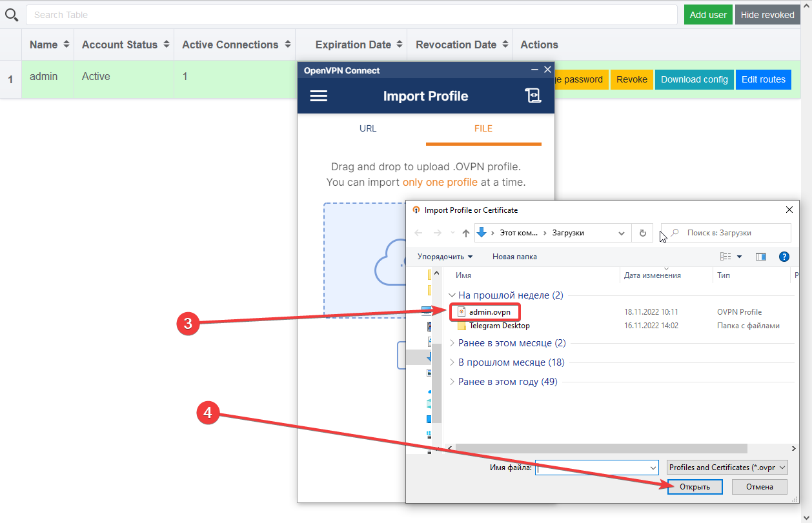Go back in the file dialog navigation
This screenshot has width=812, height=523.
[x=418, y=233]
